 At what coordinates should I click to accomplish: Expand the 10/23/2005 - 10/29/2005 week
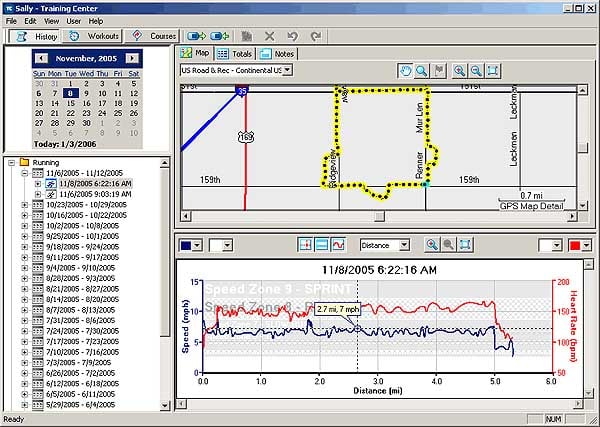click(x=24, y=205)
